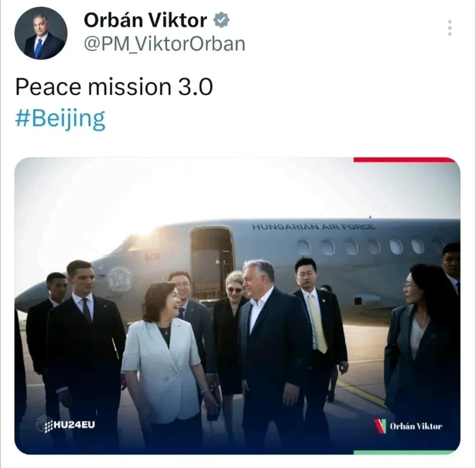Screen dimensions: 476x468
Task: Open the @PM_ViktorOrban handle
Action: coord(164,44)
